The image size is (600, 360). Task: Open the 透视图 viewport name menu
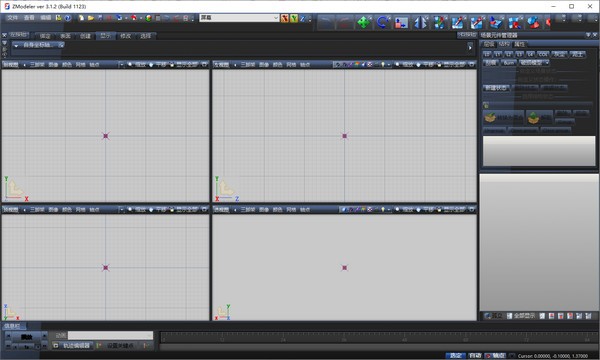(221, 210)
